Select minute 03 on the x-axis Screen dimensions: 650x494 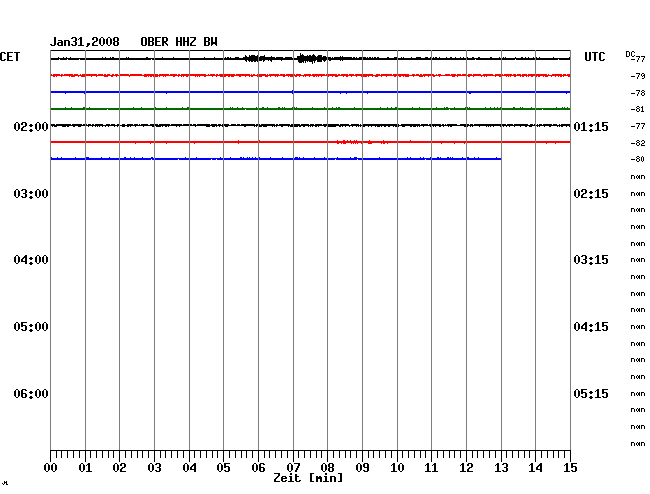coord(154,468)
